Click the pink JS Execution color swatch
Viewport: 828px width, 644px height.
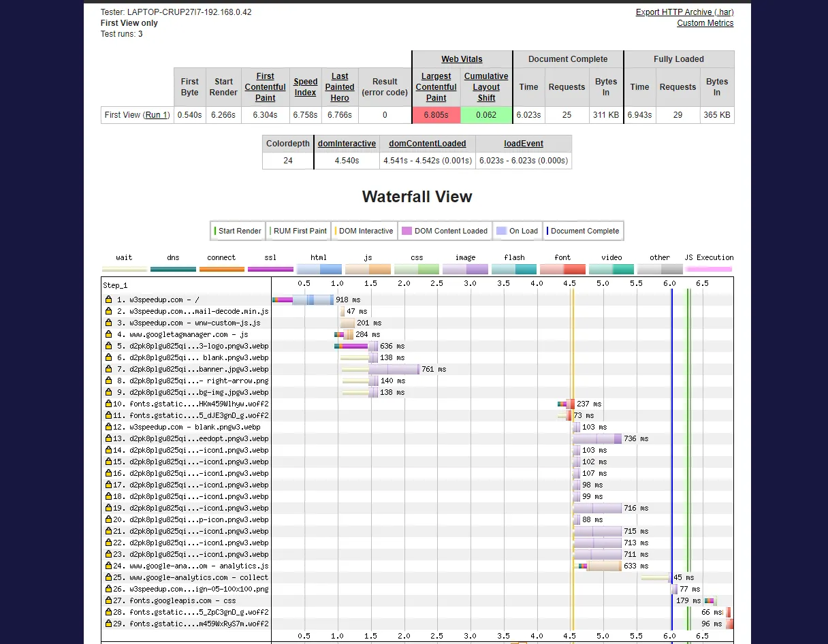click(x=710, y=270)
